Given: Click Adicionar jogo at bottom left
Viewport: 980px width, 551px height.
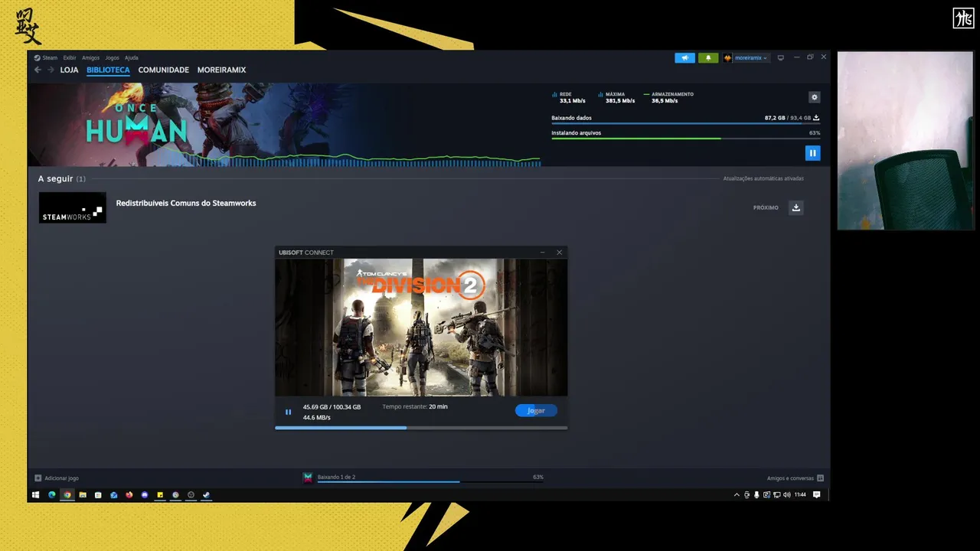Looking at the screenshot, I should click(57, 478).
